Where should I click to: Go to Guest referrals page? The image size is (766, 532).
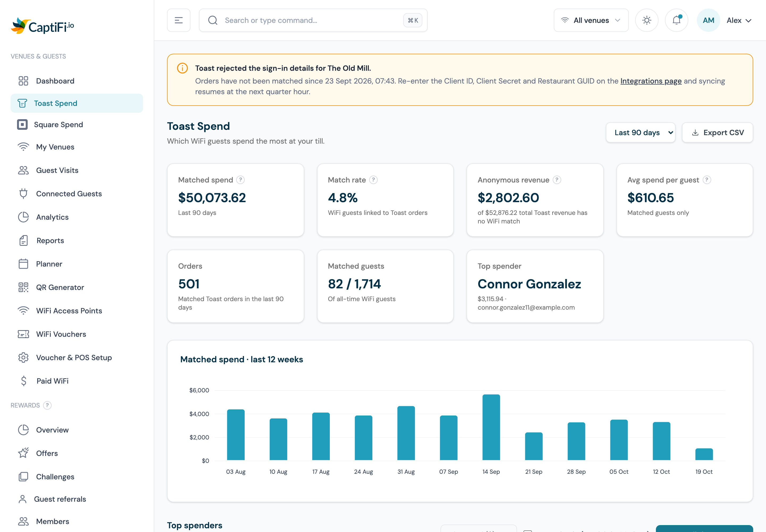click(x=77, y=499)
